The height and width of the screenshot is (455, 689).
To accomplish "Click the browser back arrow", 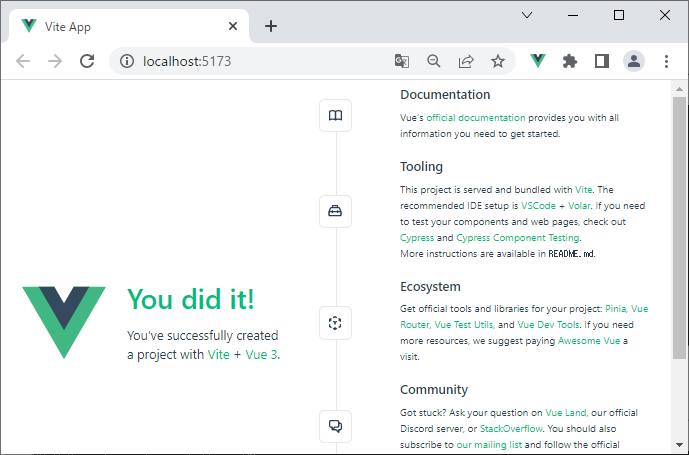I will point(23,61).
